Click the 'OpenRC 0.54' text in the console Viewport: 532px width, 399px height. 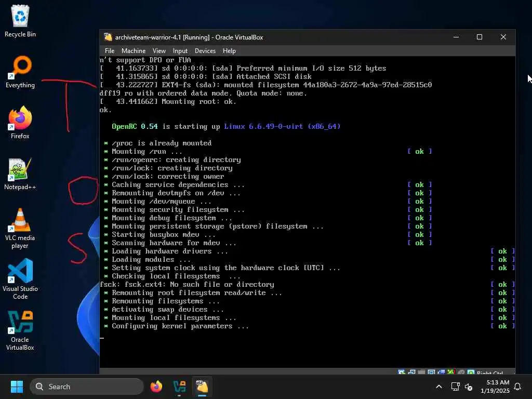(x=135, y=127)
